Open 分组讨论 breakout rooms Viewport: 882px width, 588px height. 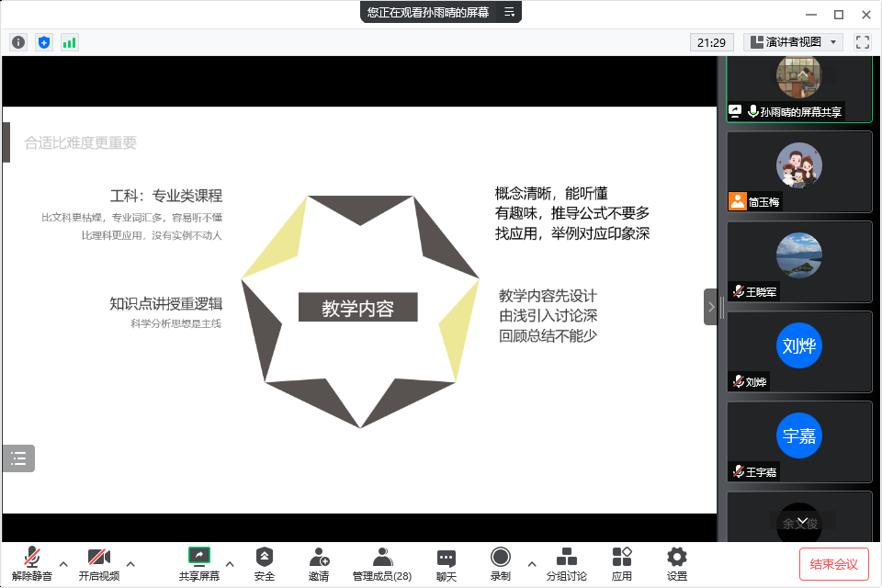click(567, 563)
